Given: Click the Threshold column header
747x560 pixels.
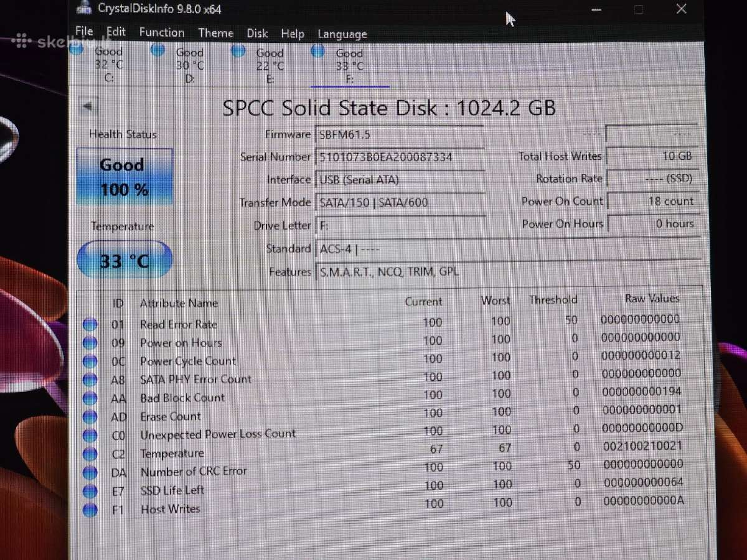Looking at the screenshot, I should [553, 300].
